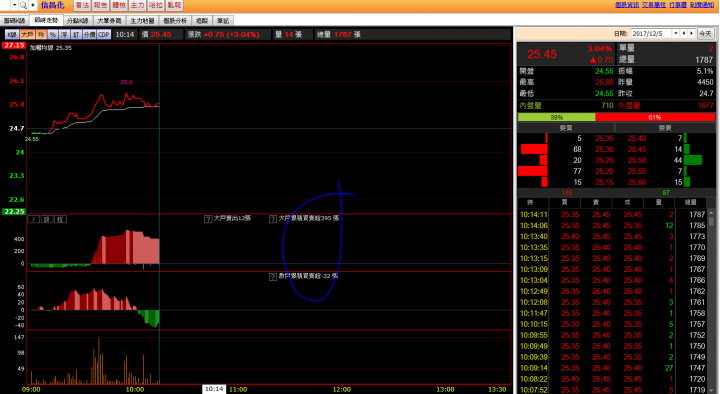Click the date field showing 2017/12/5

click(x=651, y=34)
